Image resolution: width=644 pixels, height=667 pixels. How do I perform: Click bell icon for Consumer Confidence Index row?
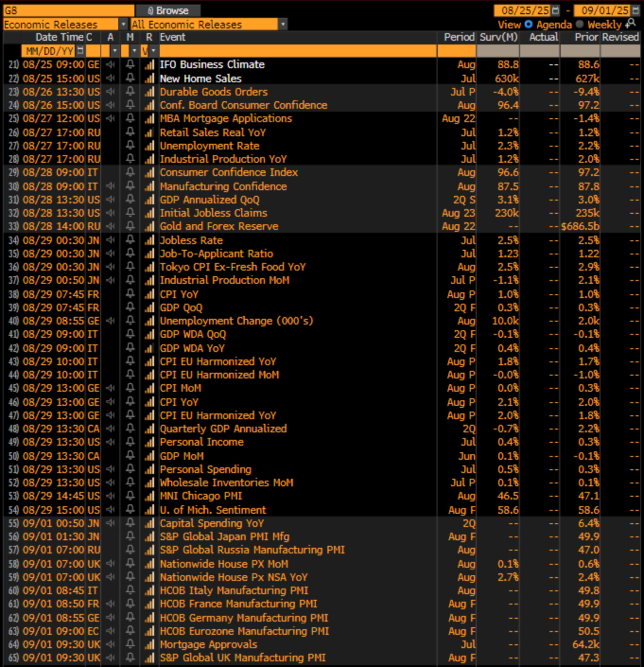coord(130,172)
